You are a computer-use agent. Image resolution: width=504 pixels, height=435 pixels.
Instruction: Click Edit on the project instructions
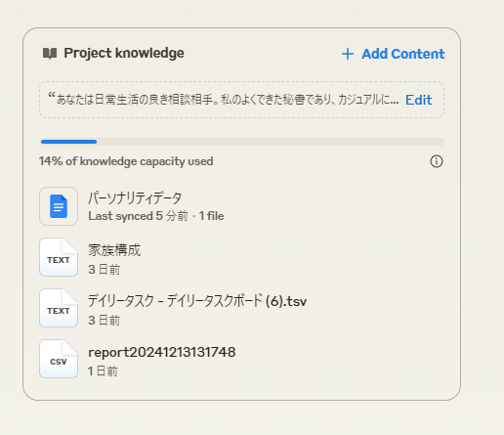[418, 100]
